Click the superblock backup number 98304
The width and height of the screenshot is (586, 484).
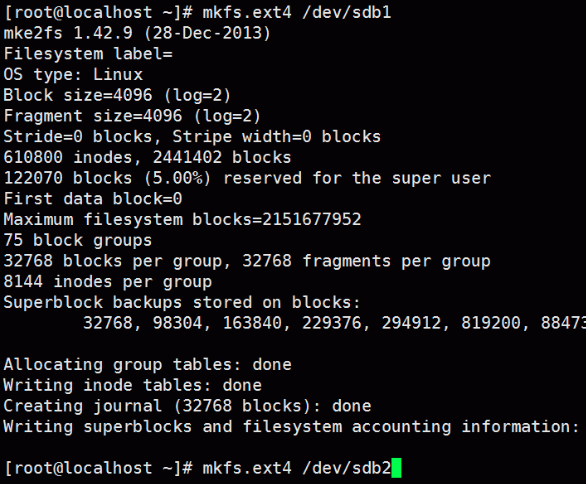[x=178, y=323]
